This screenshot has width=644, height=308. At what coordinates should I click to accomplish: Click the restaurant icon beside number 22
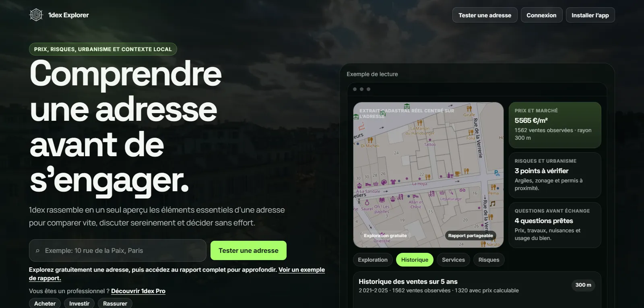(428, 177)
